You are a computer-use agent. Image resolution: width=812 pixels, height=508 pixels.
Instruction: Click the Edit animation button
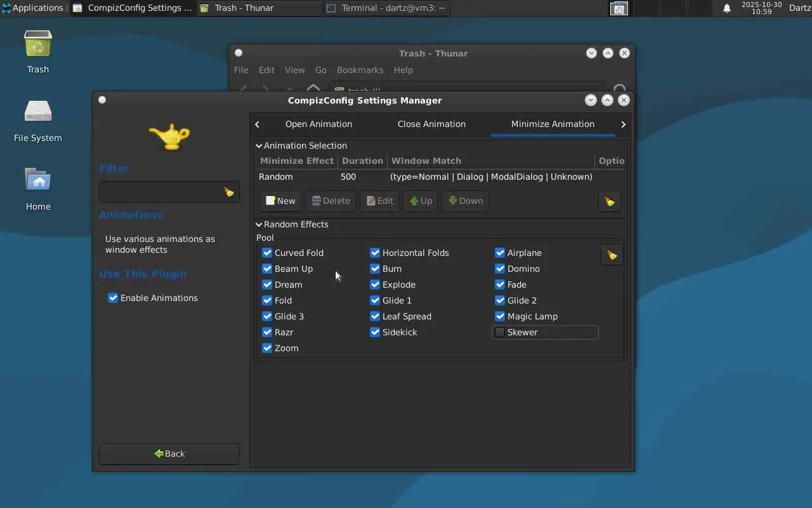pyautogui.click(x=380, y=201)
